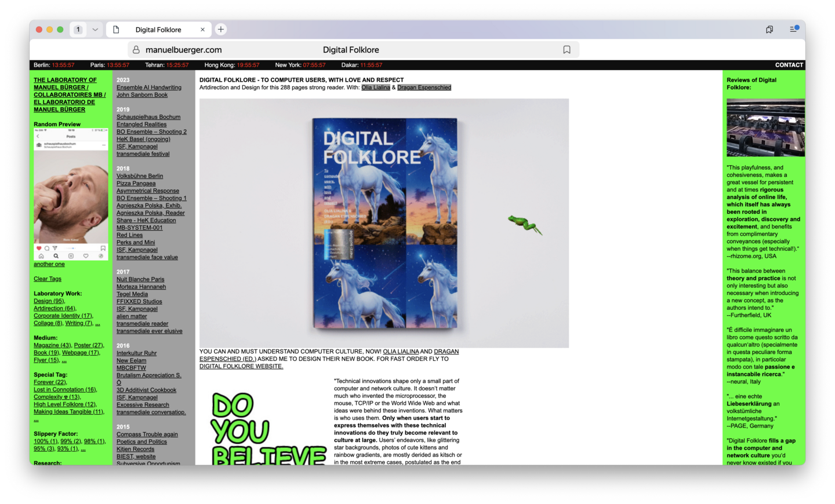Open the browser menu icon with blue dot

(x=794, y=29)
